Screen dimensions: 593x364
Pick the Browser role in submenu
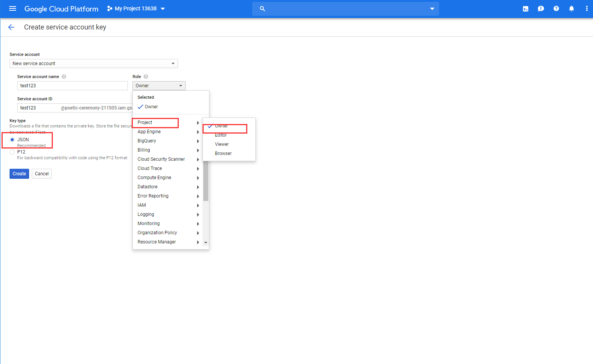tap(229, 153)
